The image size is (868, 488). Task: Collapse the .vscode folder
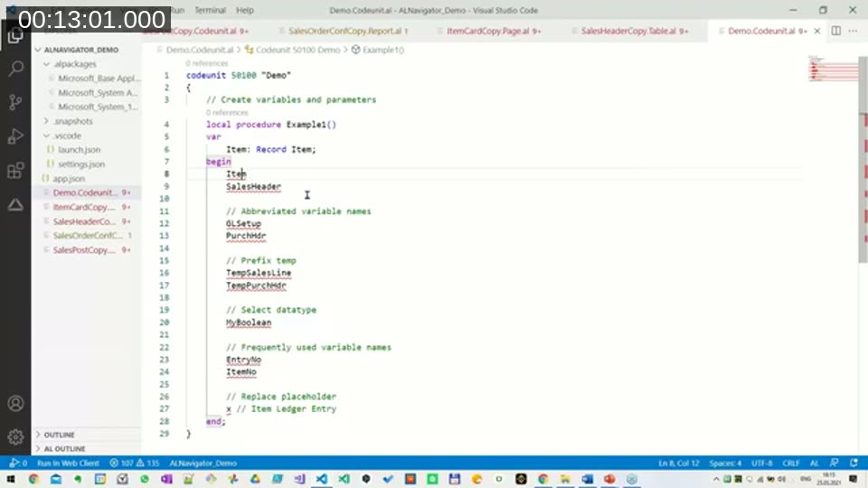tap(68, 136)
